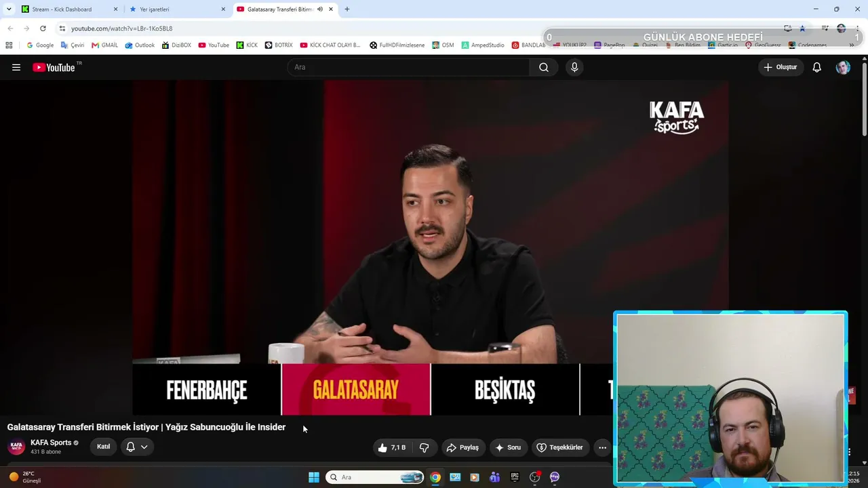The image size is (868, 488).
Task: Click in the YouTube search box
Action: (408, 67)
